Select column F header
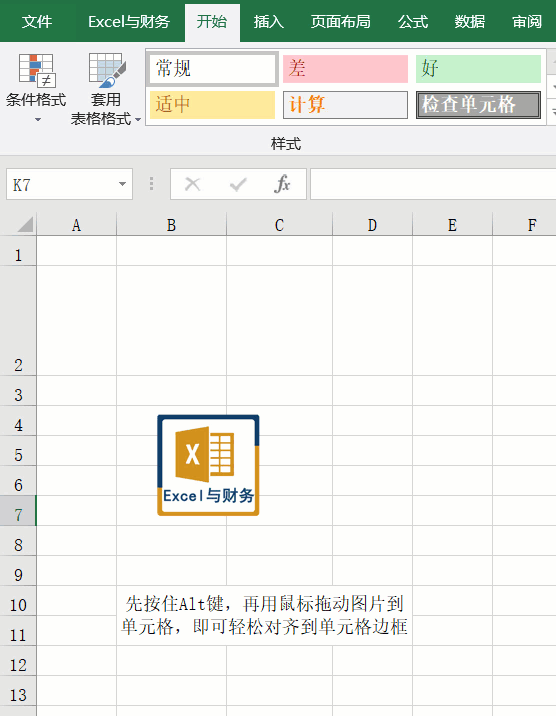Screen dimensions: 556x716 (x=525, y=225)
